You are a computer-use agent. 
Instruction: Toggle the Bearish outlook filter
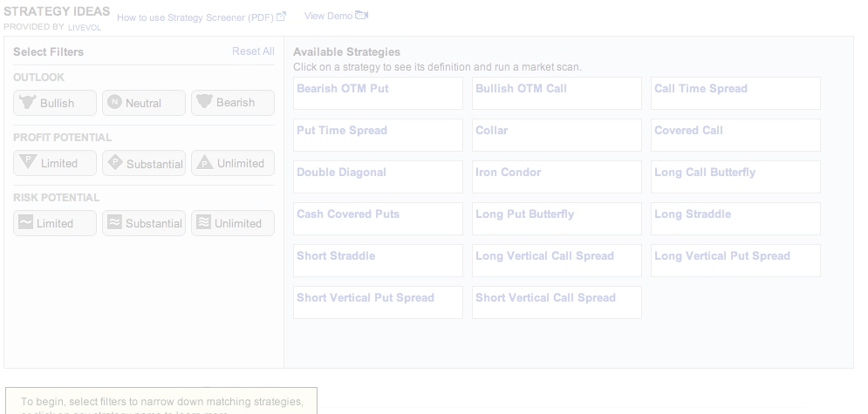(233, 103)
